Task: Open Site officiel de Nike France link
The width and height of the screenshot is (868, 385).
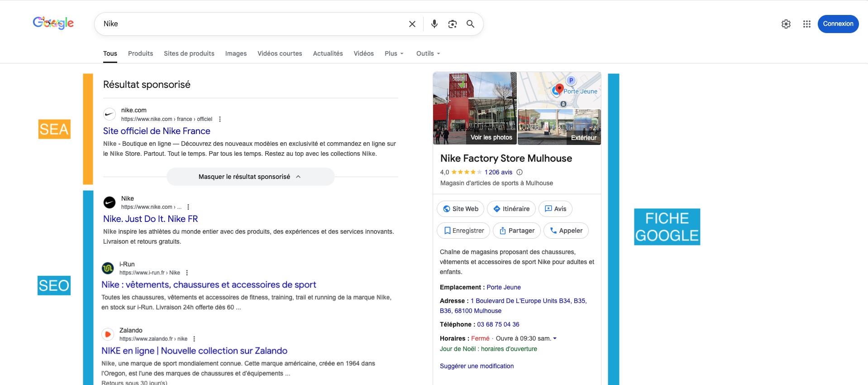Action: pyautogui.click(x=157, y=131)
